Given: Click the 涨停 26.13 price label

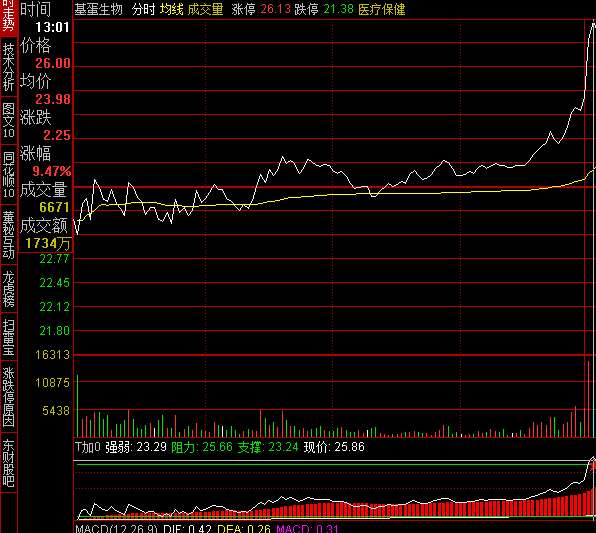Looking at the screenshot, I should pos(261,9).
